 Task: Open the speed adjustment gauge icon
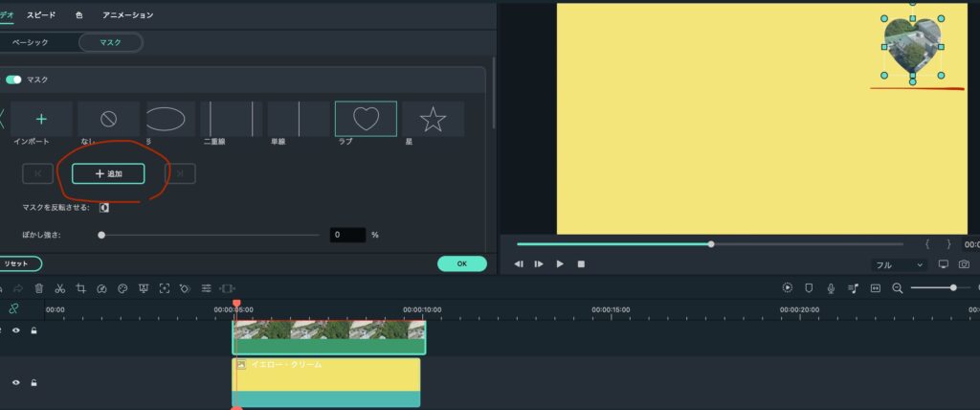pos(101,287)
